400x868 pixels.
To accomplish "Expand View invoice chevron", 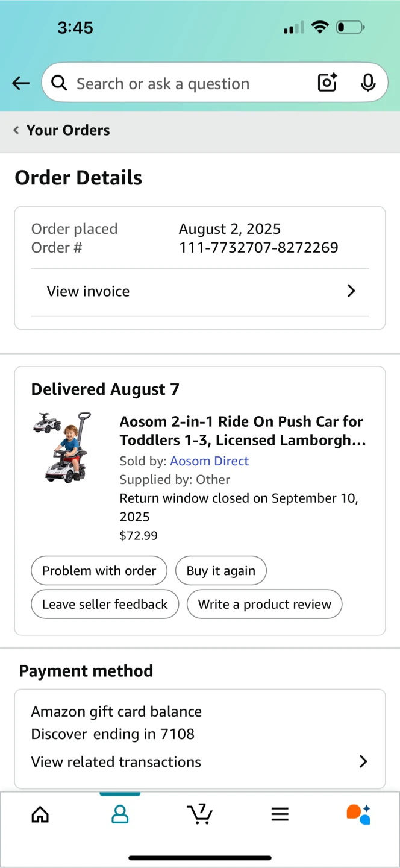I will (x=351, y=291).
